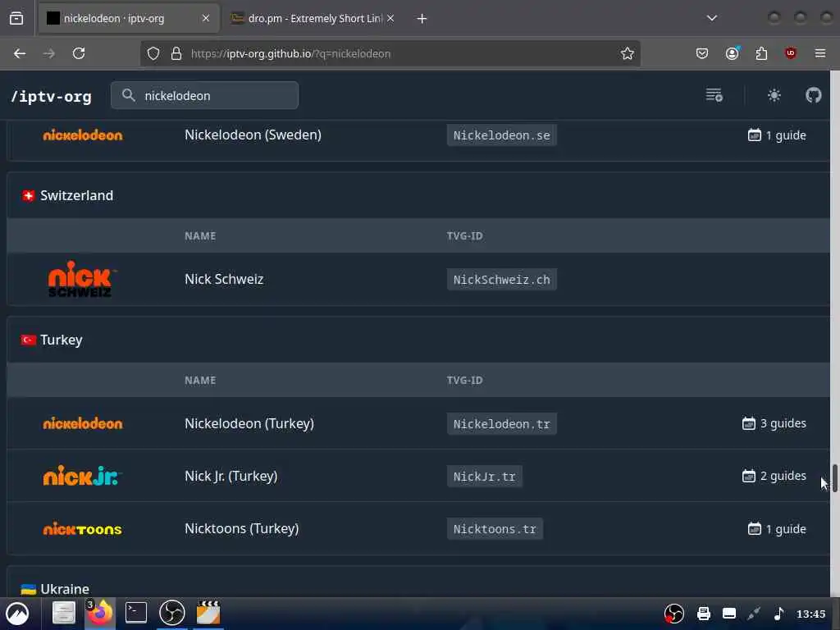
Task: Switch to the nickelodeon · iptv-org tab
Action: coord(129,18)
